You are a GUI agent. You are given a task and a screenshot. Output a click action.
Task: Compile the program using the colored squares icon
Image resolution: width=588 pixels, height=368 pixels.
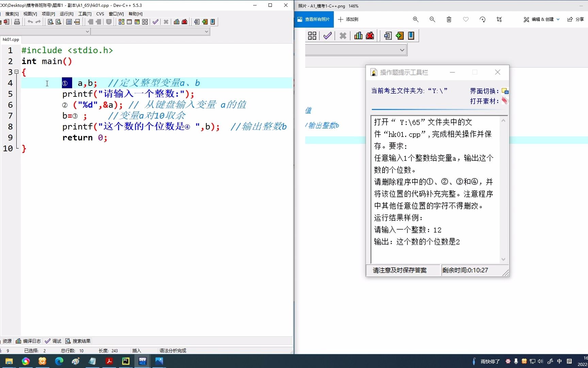pos(121,22)
